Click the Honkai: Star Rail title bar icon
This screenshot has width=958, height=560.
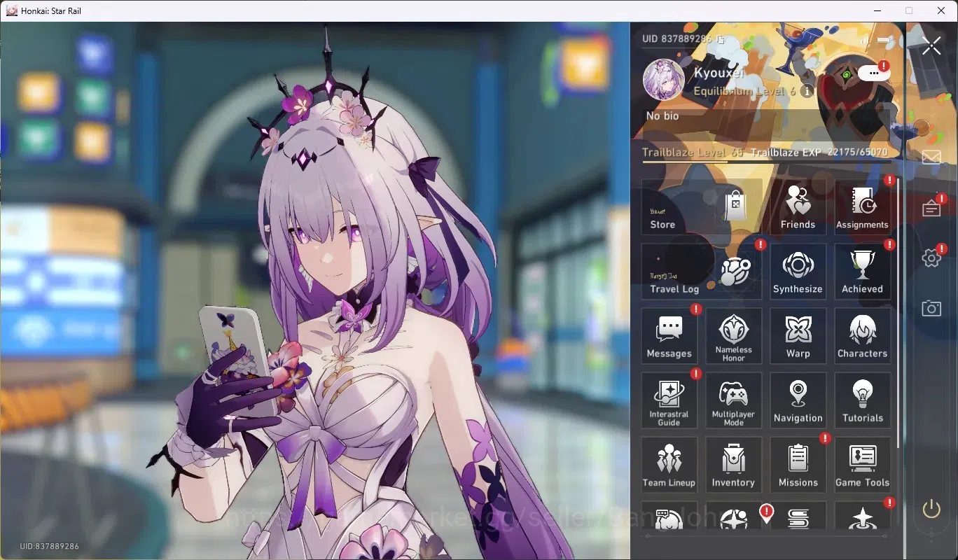(11, 10)
